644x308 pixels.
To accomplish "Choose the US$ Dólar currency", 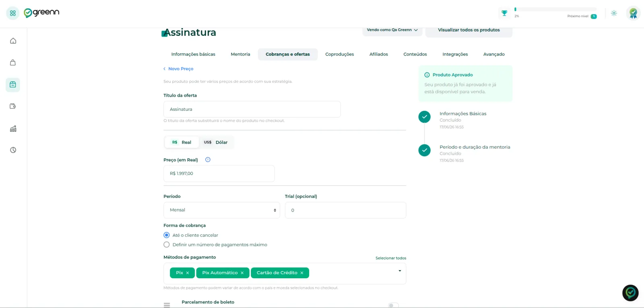I will pos(216,142).
